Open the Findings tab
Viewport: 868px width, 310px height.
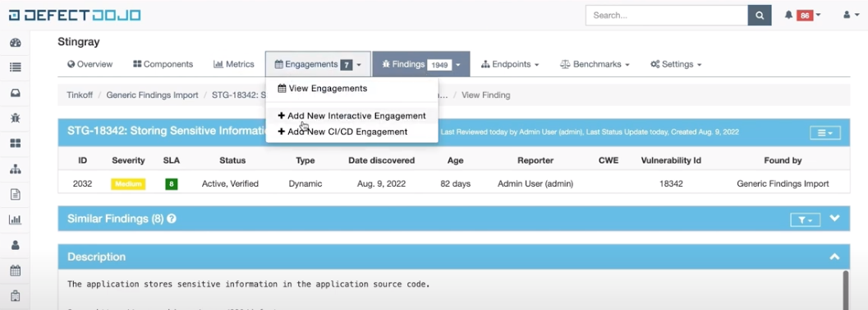pyautogui.click(x=421, y=64)
